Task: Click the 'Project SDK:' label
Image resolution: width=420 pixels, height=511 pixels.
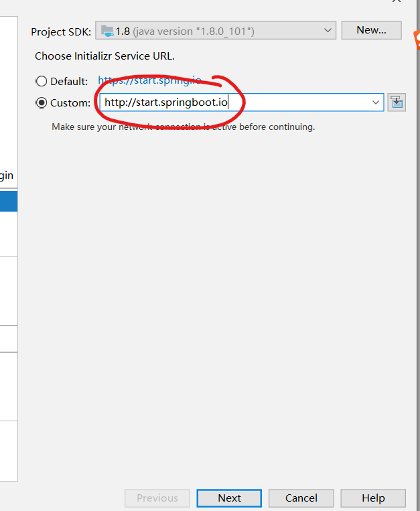Action: [61, 32]
